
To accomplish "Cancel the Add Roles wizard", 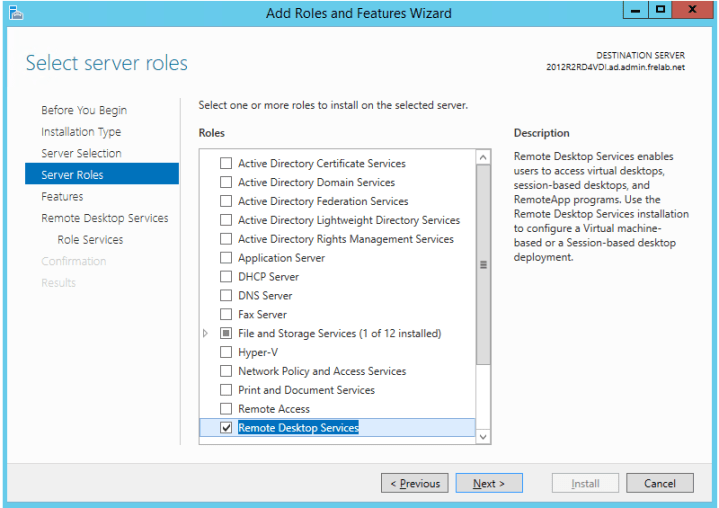I will tap(659, 484).
